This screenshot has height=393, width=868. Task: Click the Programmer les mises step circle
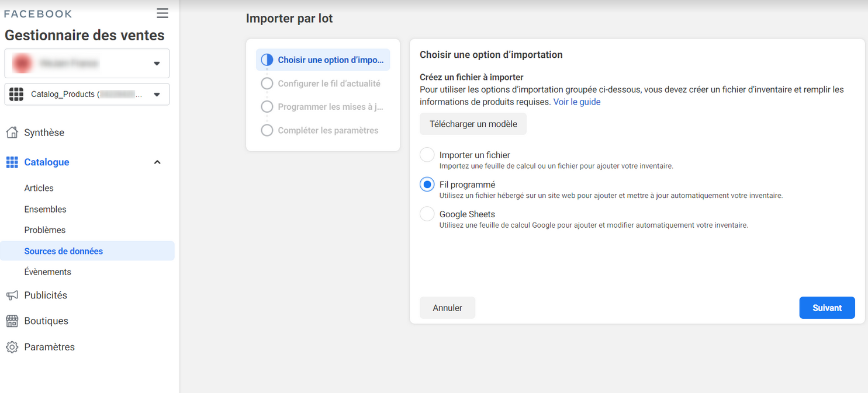click(x=267, y=107)
